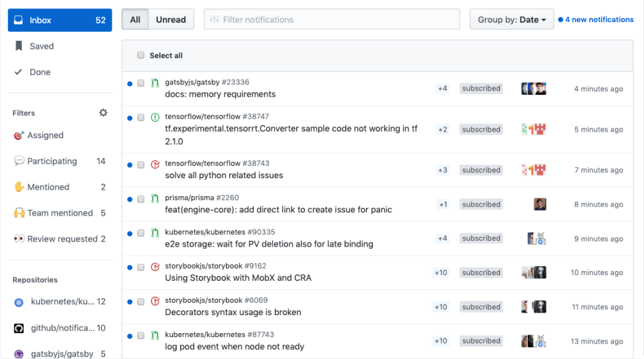Select the All tab
Viewport: 644px width, 359px height.
[x=135, y=20]
